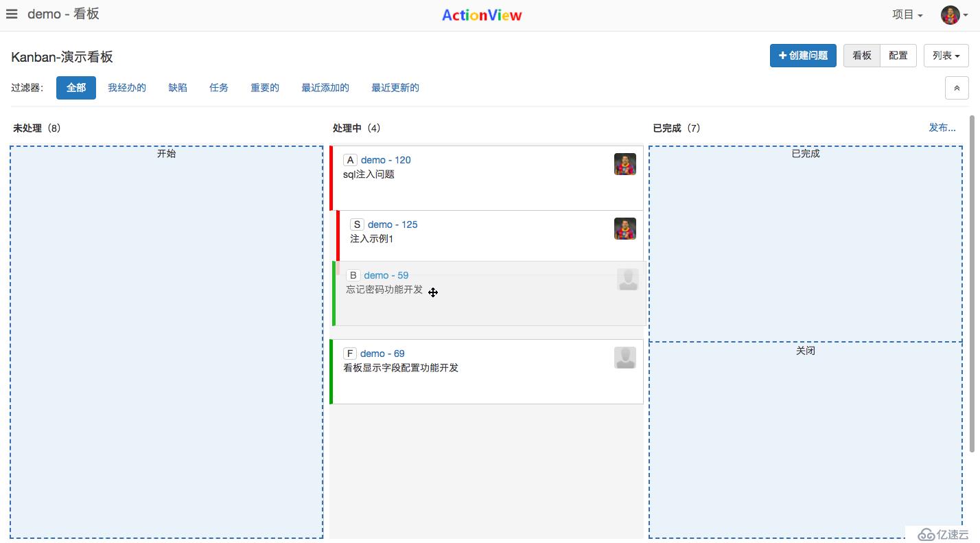Select the 缺陷 filter
Screen dimensions: 980x543
tap(178, 88)
